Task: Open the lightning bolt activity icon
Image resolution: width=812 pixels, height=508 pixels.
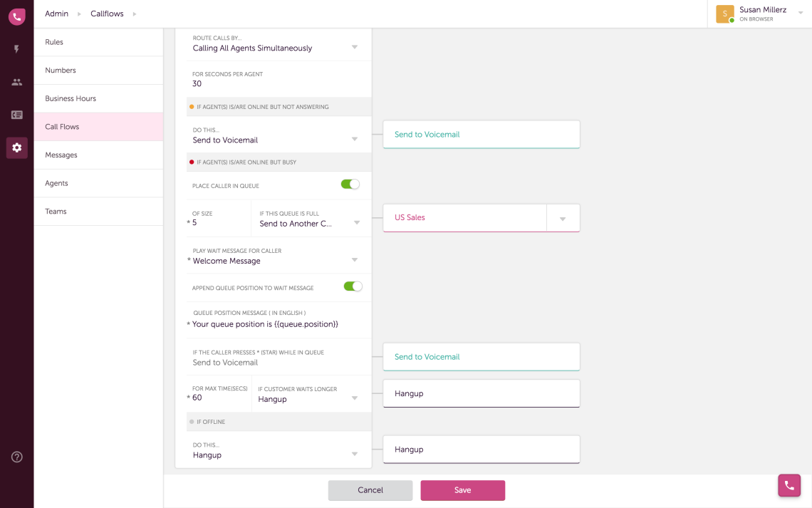Action: coord(16,49)
